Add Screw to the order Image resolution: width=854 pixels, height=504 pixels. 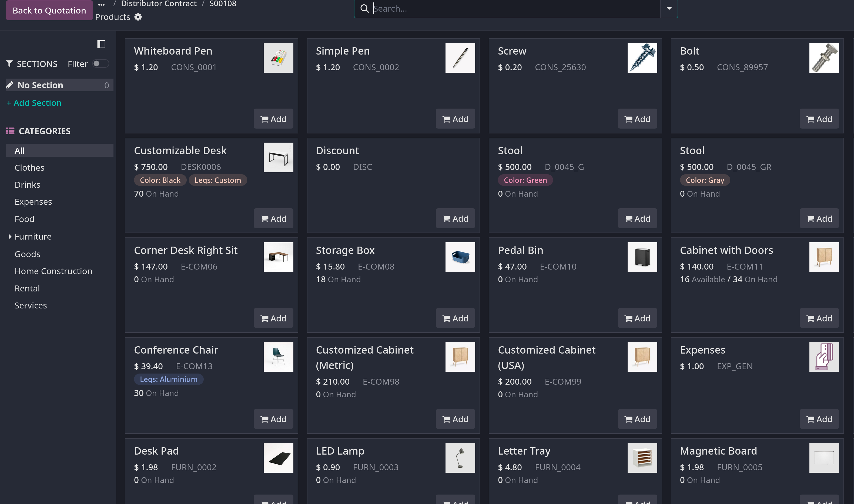(637, 119)
